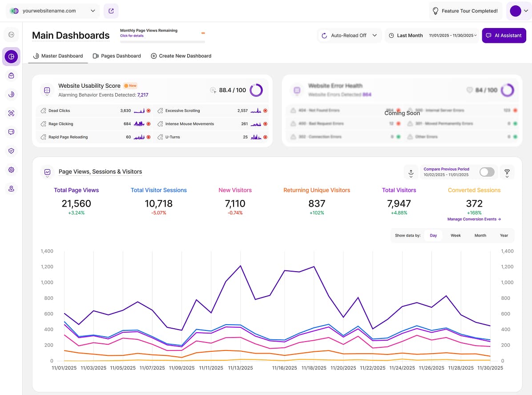The height and width of the screenshot is (395, 532).
Task: Click the sidebar expand arrow icon
Action: 11,35
